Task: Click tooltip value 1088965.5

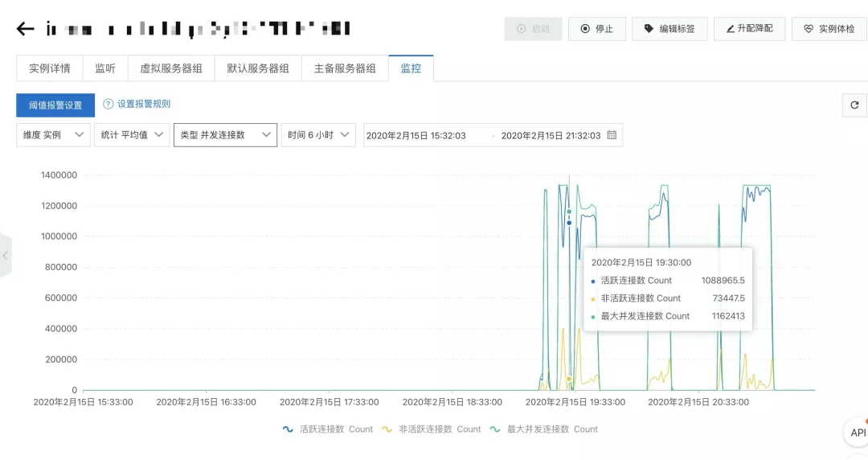Action: point(723,281)
